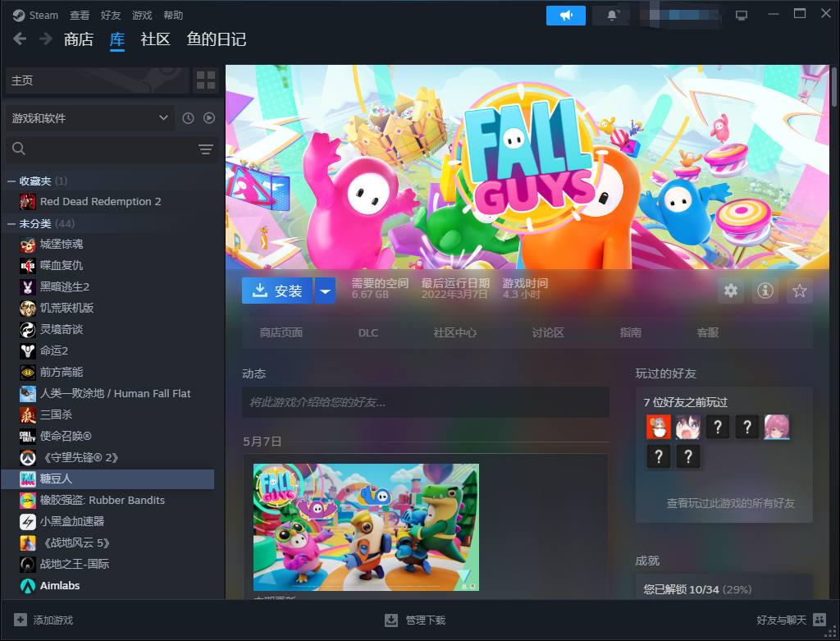Open the 帮助 menu
Image resolution: width=840 pixels, height=641 pixels.
click(x=173, y=16)
